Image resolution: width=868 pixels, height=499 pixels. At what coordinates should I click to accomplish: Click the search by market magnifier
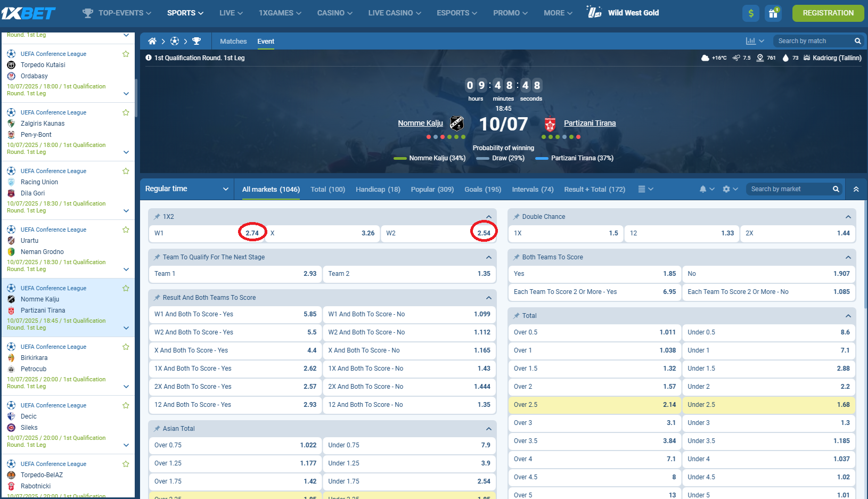pos(836,189)
